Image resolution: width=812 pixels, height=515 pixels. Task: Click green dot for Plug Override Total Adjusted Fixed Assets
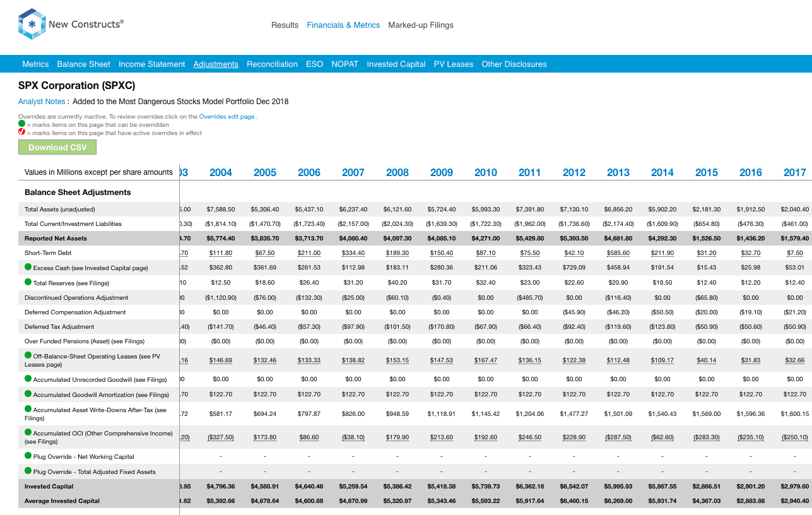pos(28,471)
